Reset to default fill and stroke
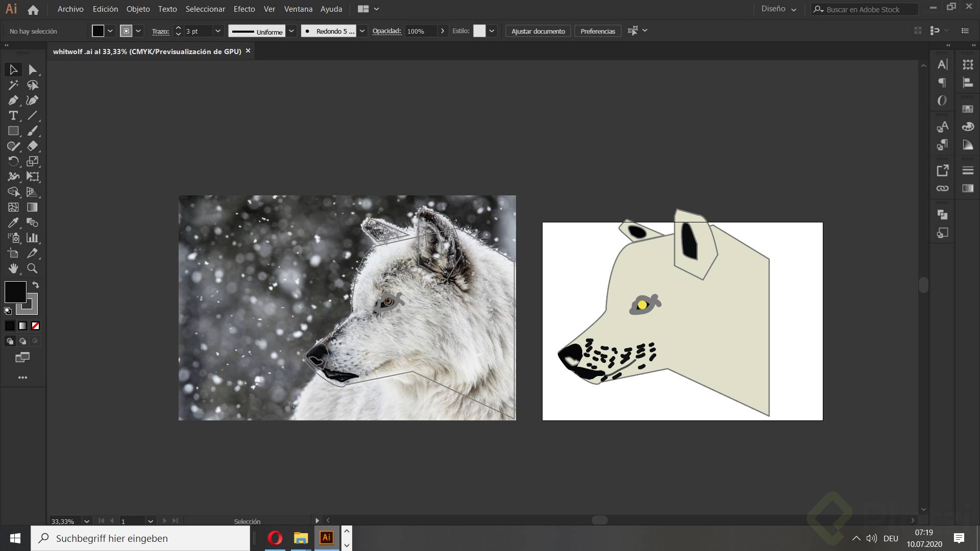Screen dimensions: 980x551 tap(8, 311)
